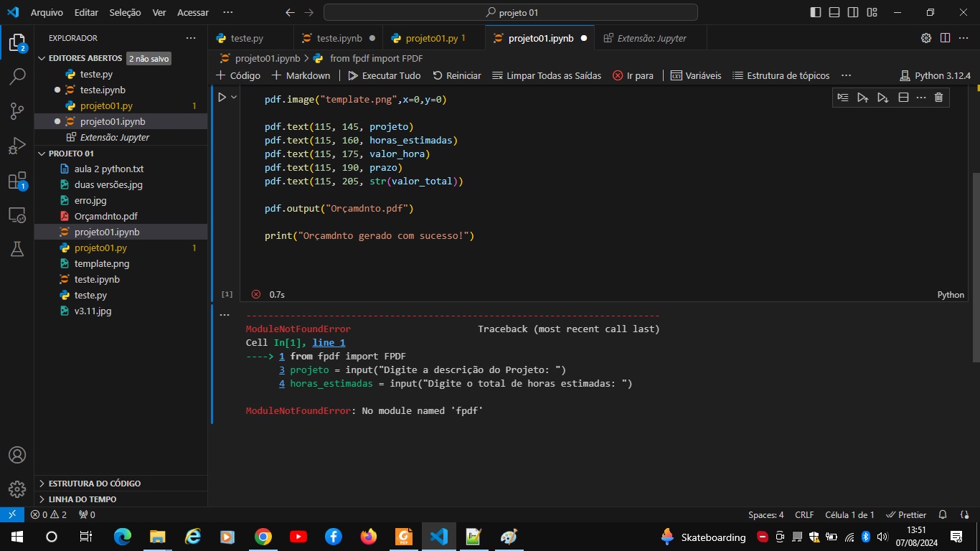Click the Split cell icon

(x=903, y=98)
